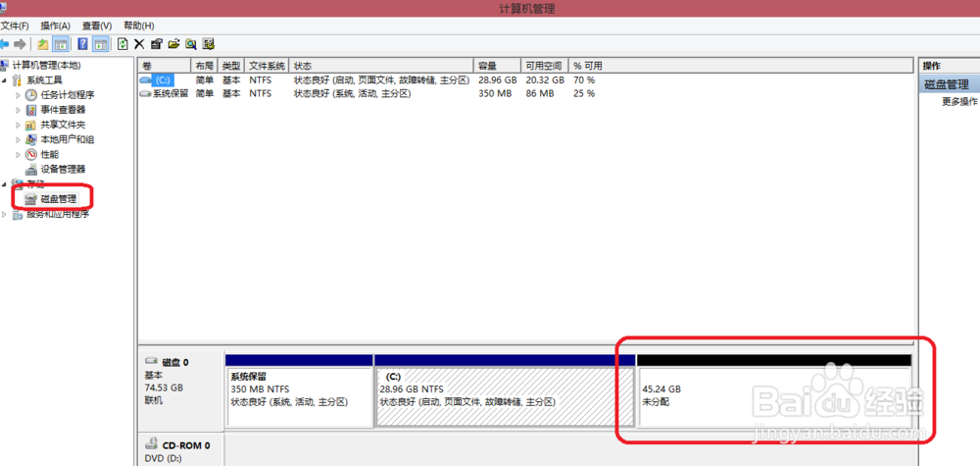Sort by the 状态 column header
The image size is (980, 466).
382,66
